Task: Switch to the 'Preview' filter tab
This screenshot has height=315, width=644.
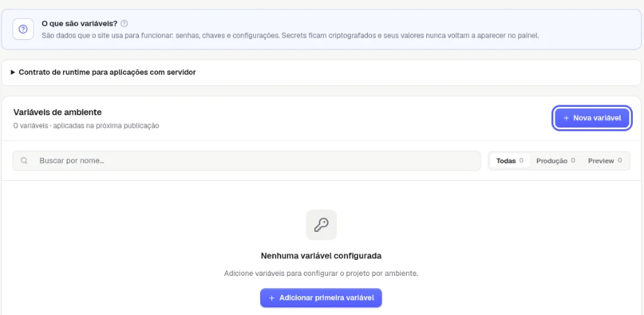Action: pyautogui.click(x=604, y=161)
